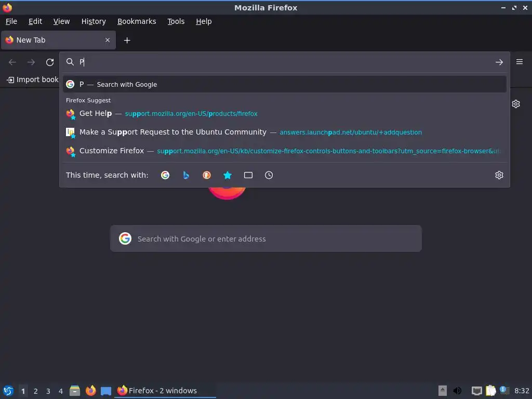Switch to workspace 4
The height and width of the screenshot is (399, 532).
click(61, 391)
